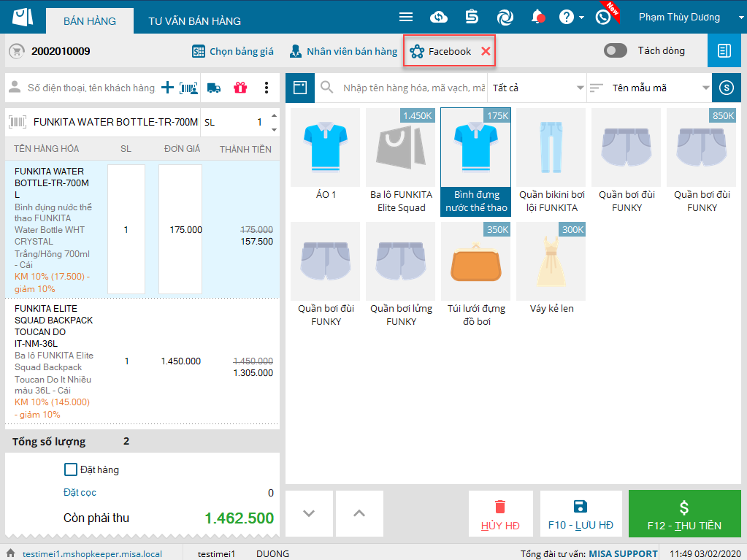Open the phone support icon marked New

pos(604,17)
